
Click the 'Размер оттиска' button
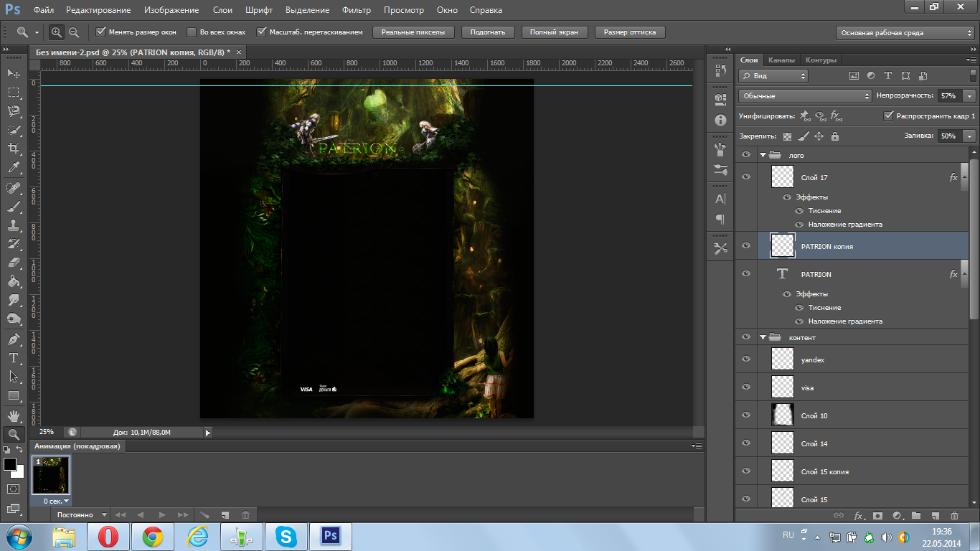point(630,32)
